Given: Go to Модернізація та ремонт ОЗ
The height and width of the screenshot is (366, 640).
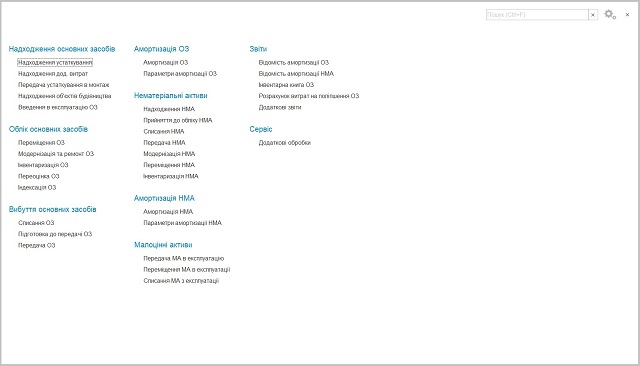Looking at the screenshot, I should (56, 154).
